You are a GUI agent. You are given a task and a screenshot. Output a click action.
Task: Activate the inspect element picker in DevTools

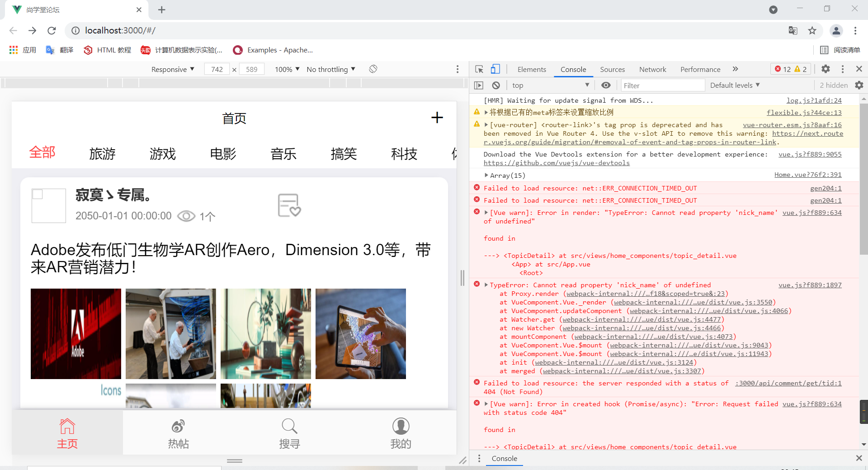[x=479, y=69]
